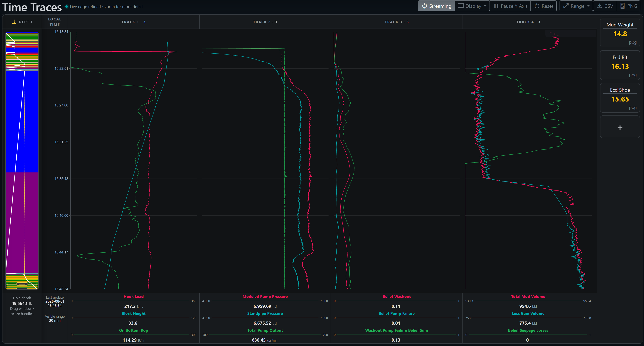Click the Modeled Pump Pressure label
The height and width of the screenshot is (346, 644).
[x=265, y=296]
